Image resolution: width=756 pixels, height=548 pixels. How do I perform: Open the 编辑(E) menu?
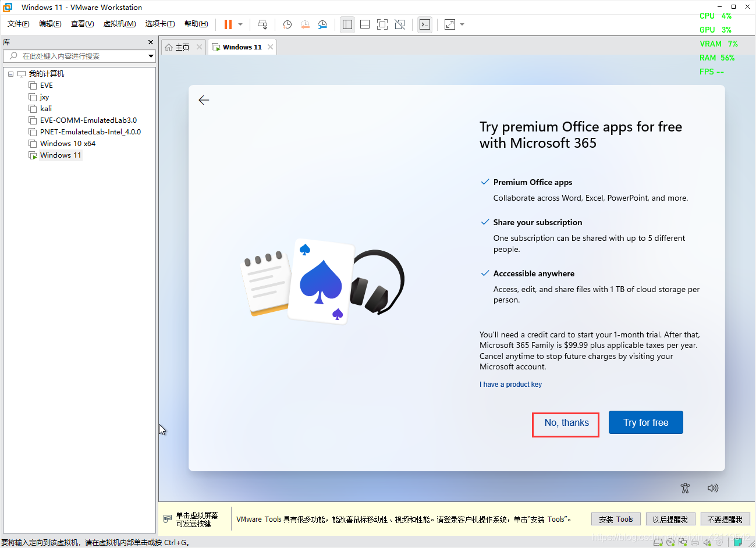50,24
